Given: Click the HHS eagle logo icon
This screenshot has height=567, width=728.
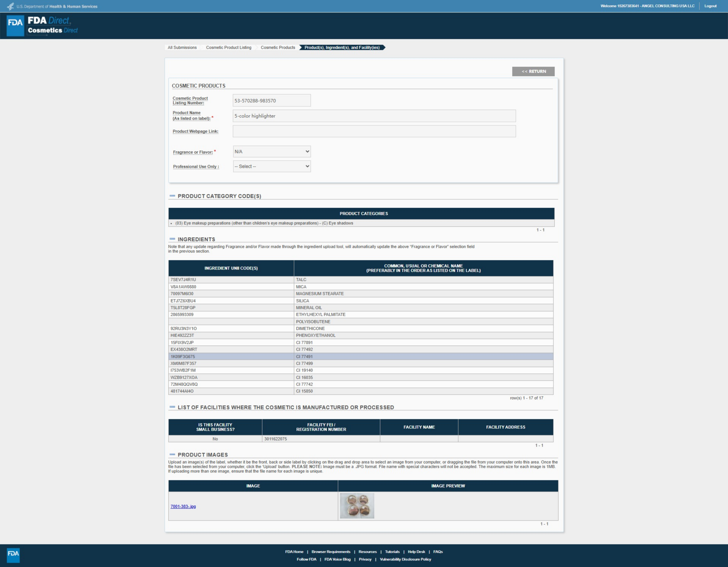Looking at the screenshot, I should pos(11,6).
